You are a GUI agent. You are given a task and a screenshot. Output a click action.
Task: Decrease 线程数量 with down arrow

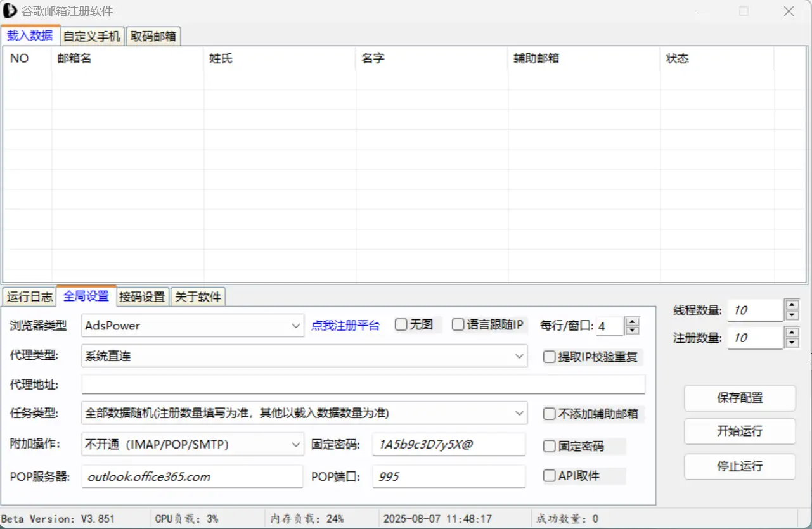(792, 315)
